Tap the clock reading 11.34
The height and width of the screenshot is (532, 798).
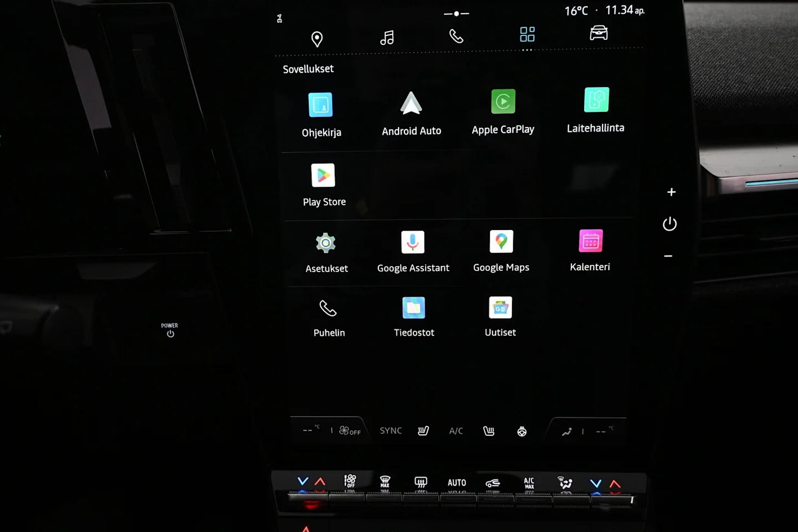tap(625, 10)
